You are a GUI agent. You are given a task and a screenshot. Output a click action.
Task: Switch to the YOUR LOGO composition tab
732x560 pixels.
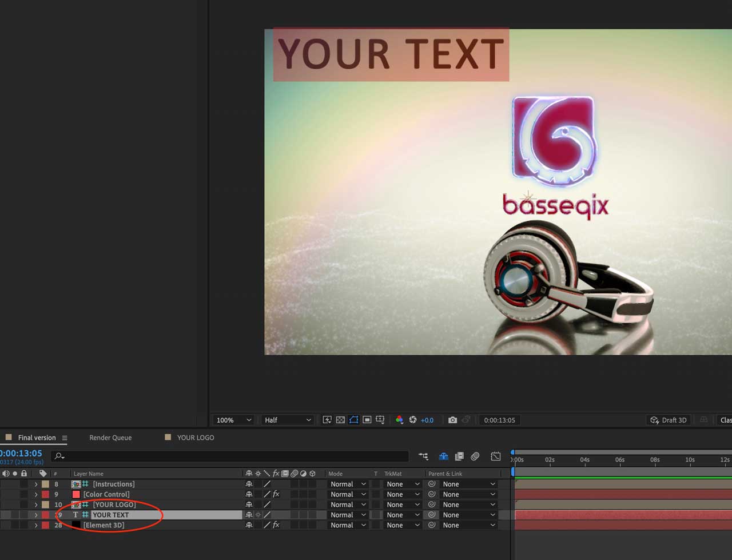tap(196, 438)
